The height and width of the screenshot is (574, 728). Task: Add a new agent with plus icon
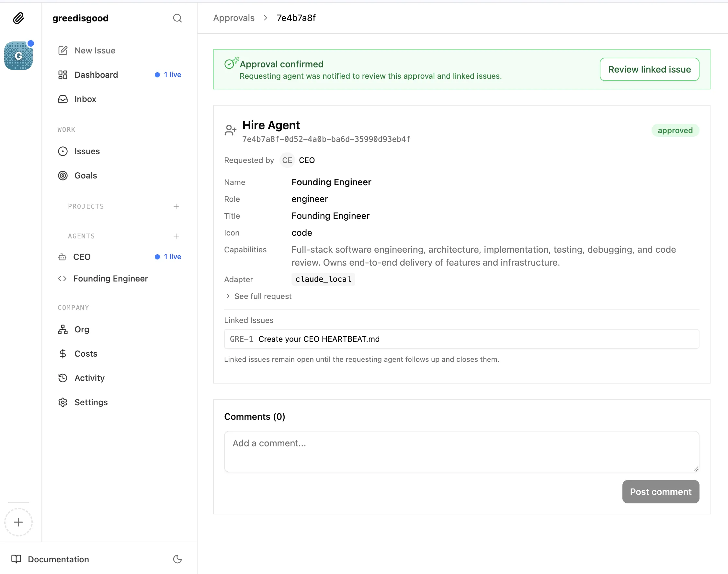click(x=176, y=236)
